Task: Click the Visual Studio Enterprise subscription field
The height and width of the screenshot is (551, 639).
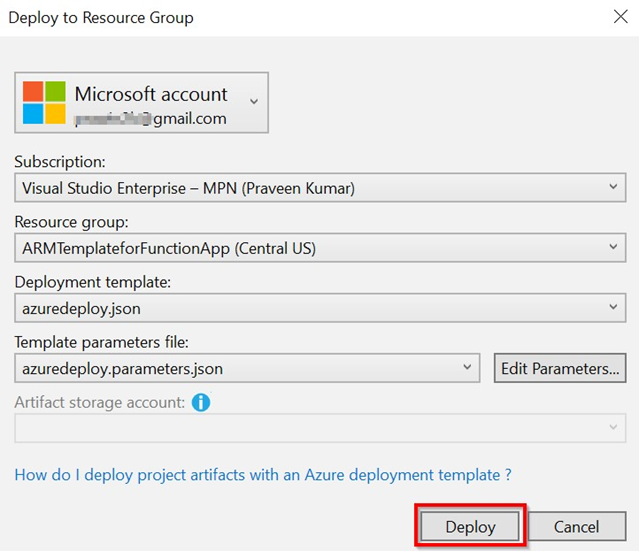Action: [x=300, y=187]
